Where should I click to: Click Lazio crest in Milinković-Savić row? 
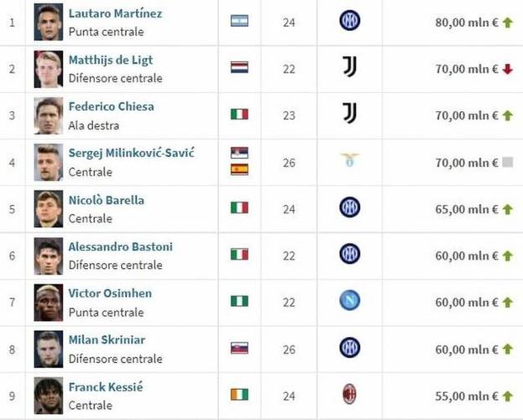[x=349, y=161]
